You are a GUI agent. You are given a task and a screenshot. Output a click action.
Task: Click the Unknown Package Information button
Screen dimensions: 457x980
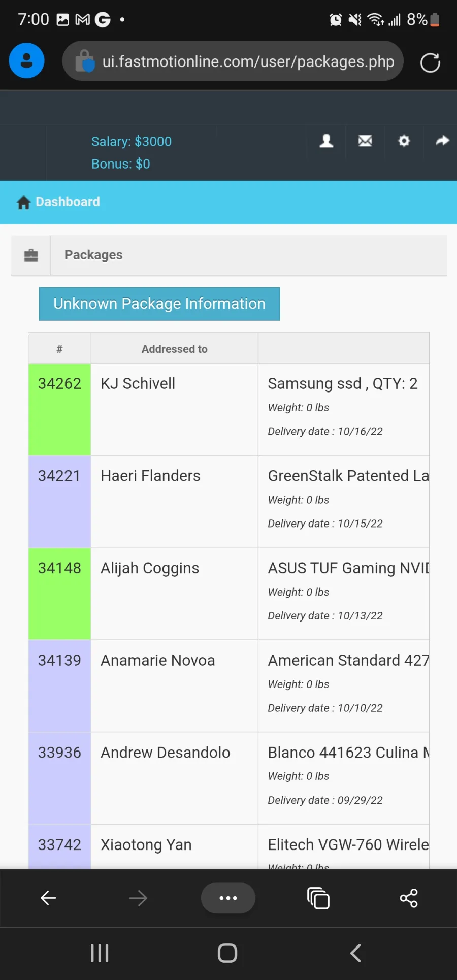pyautogui.click(x=159, y=304)
